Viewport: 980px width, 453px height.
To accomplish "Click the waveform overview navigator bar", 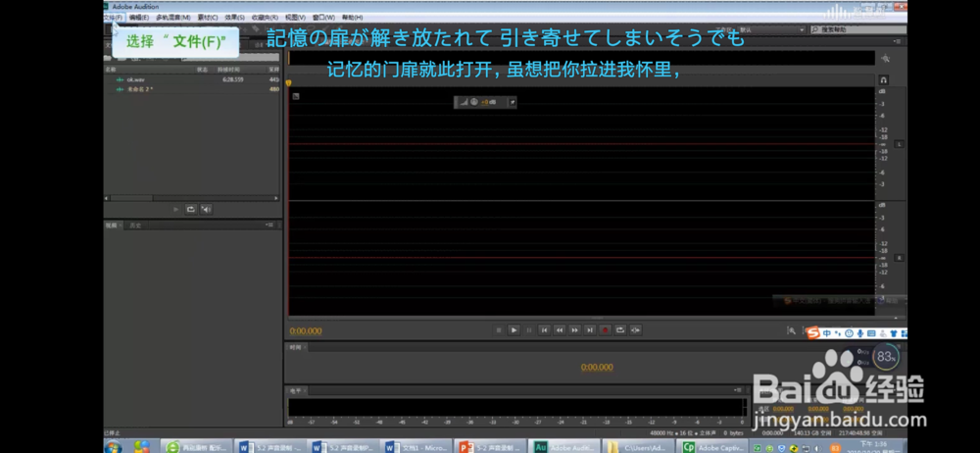I will 581,58.
